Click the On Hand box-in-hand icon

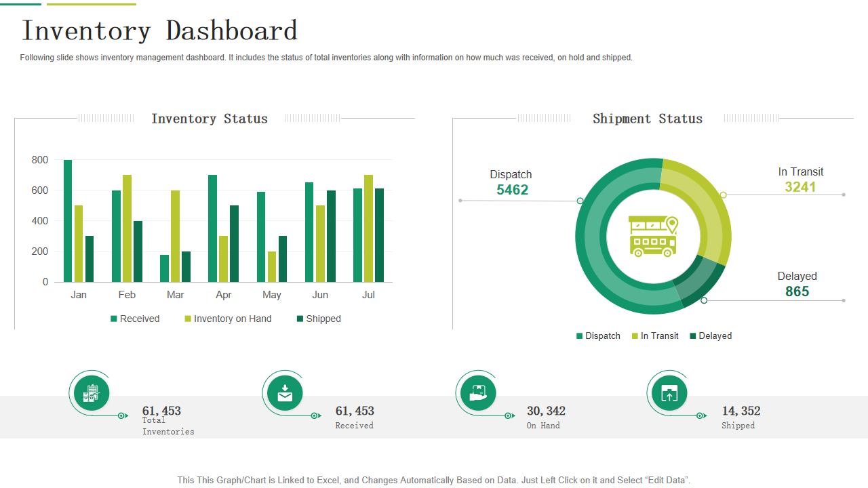pyautogui.click(x=478, y=392)
